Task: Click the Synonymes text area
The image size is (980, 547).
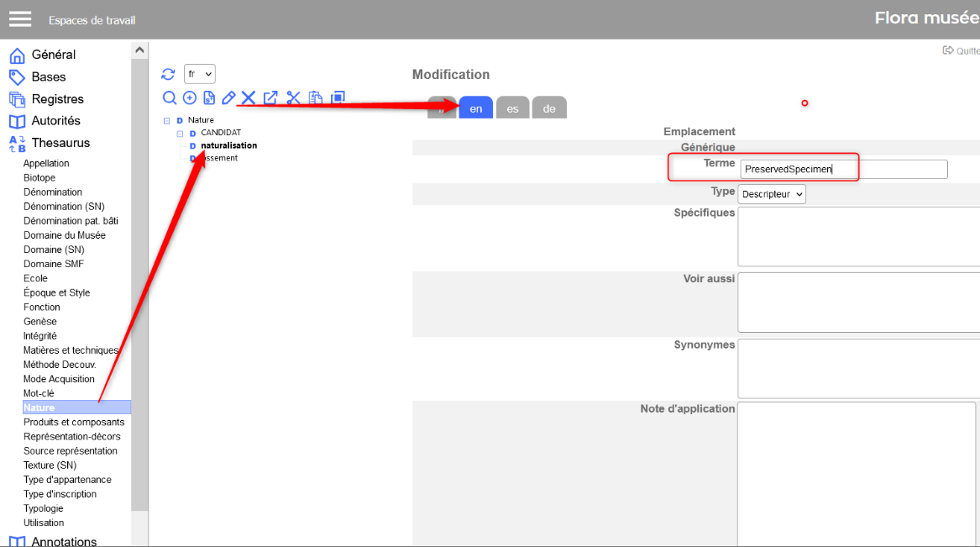Action: (858, 368)
